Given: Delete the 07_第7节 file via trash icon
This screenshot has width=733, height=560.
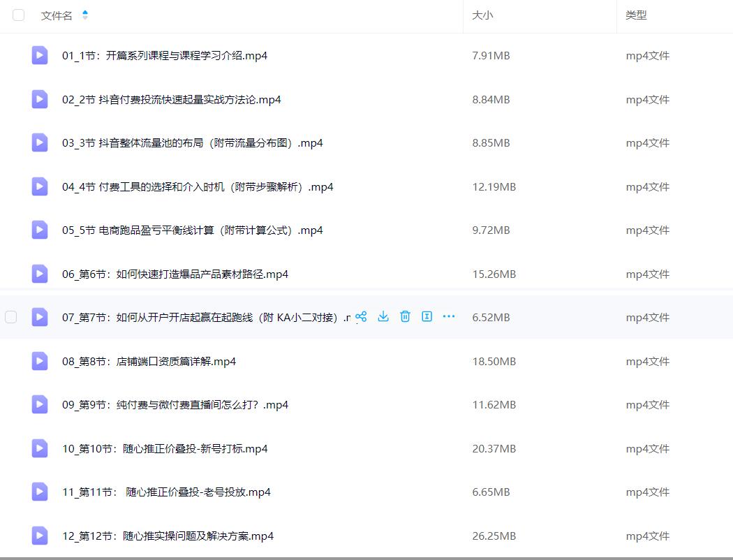Looking at the screenshot, I should [406, 316].
